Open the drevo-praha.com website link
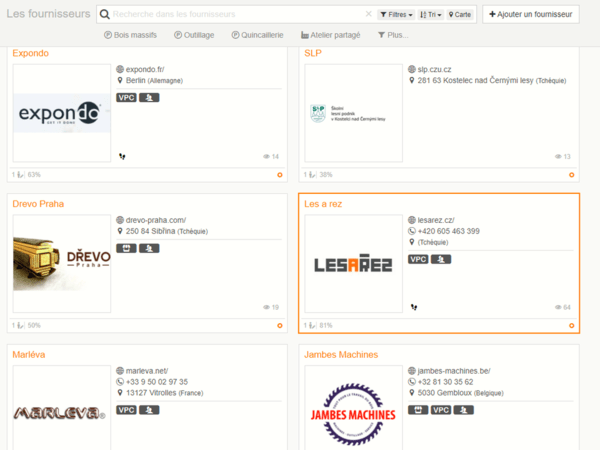 pyautogui.click(x=156, y=219)
